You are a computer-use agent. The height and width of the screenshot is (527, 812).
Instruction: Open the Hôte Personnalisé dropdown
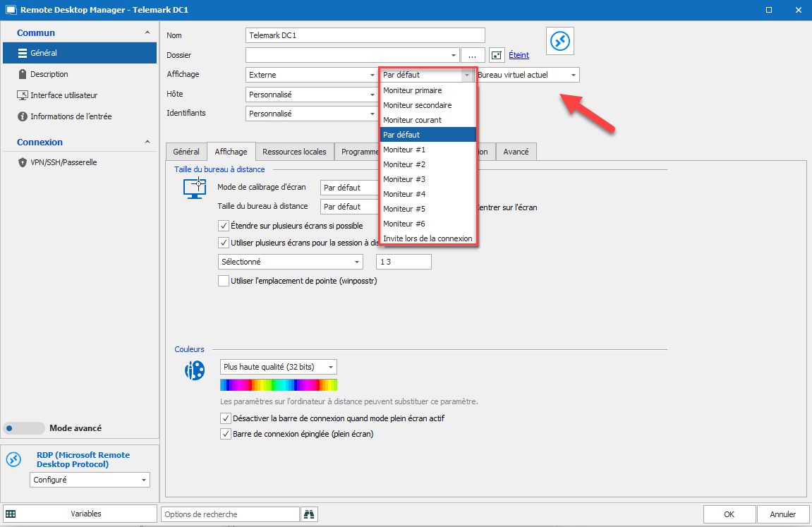(372, 94)
